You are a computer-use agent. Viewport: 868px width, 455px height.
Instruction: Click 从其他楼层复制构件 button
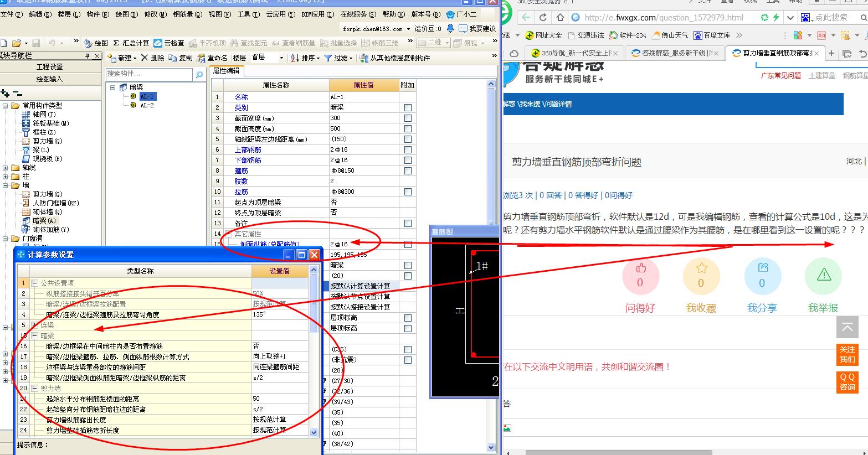[395, 58]
